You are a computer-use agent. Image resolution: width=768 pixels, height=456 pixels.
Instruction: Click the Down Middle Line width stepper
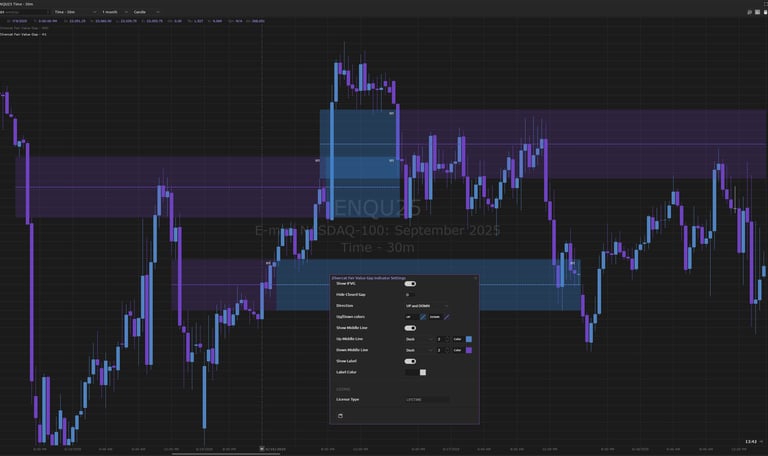[442, 350]
